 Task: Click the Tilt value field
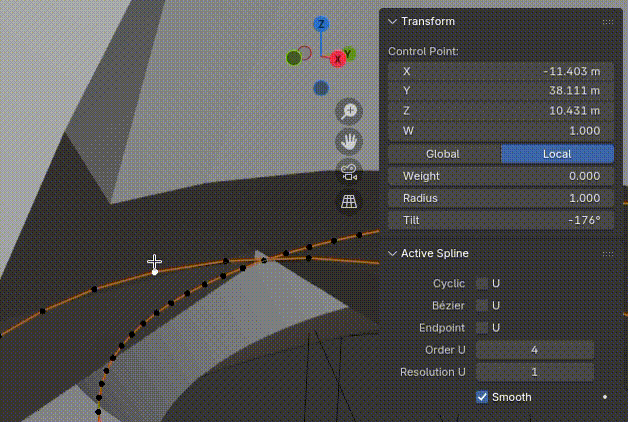point(500,220)
